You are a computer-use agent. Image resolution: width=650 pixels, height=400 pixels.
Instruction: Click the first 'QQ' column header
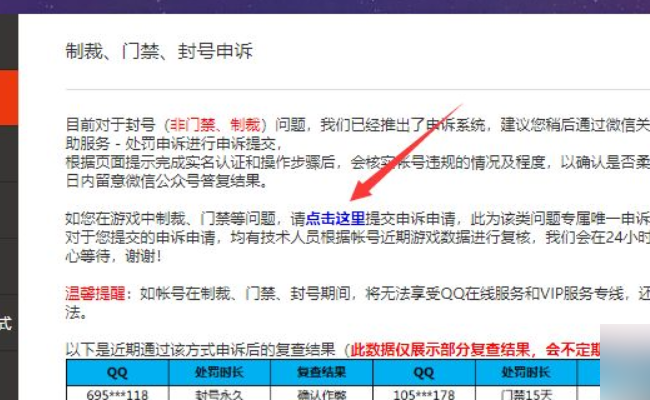[x=115, y=372]
